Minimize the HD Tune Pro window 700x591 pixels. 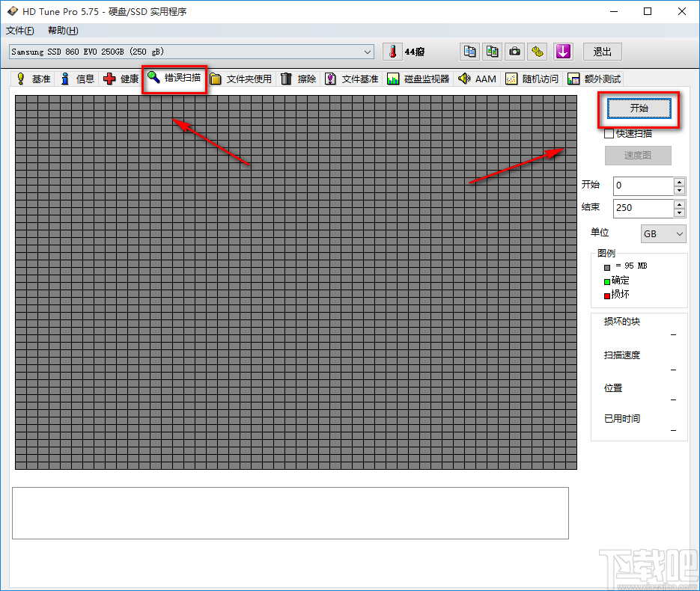[614, 12]
